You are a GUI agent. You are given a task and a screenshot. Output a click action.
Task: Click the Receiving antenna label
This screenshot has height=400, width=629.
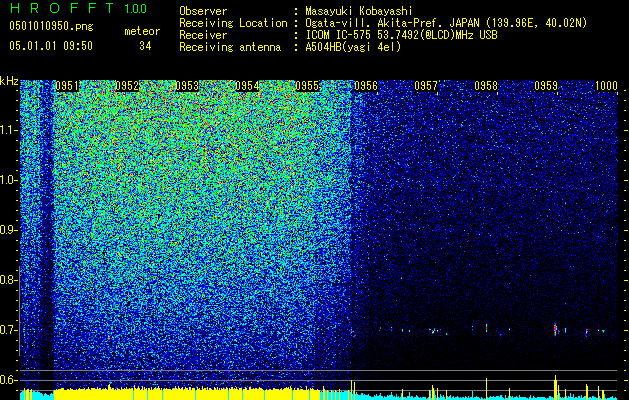click(x=230, y=47)
